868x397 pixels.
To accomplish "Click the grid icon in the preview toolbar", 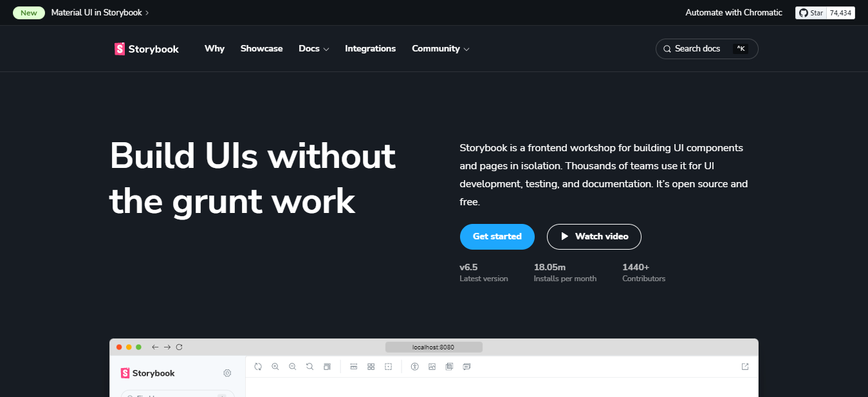I will [x=371, y=367].
